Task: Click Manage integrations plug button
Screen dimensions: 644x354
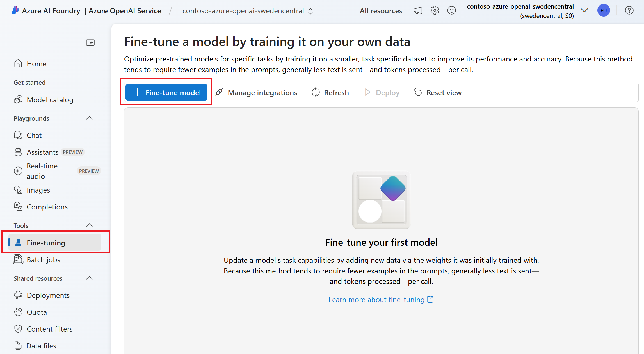Action: click(256, 93)
